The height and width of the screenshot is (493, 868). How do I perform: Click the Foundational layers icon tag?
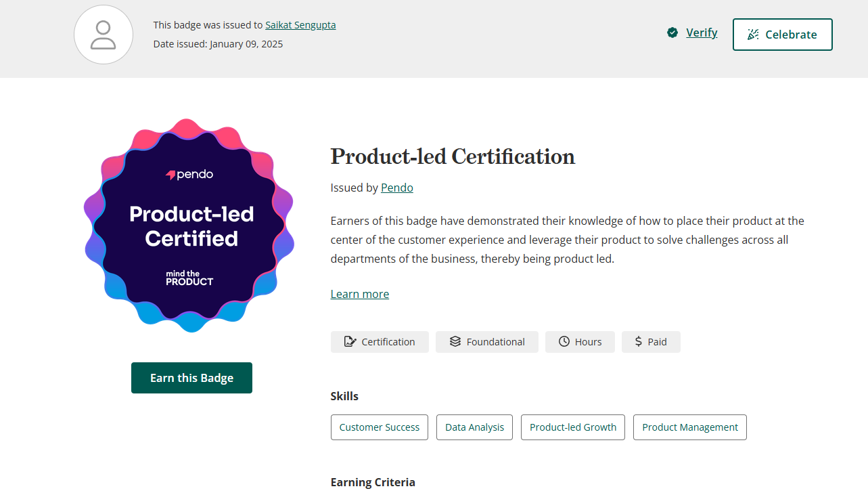[486, 342]
